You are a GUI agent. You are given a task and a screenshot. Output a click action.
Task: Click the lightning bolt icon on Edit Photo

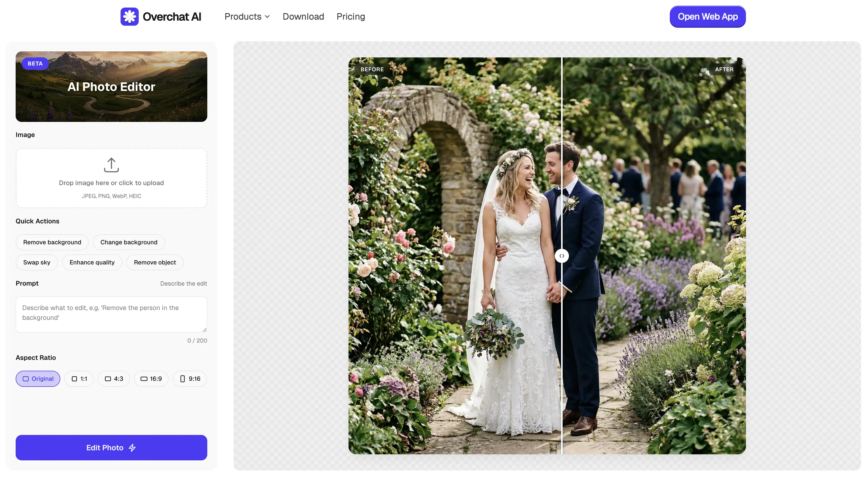(x=132, y=448)
